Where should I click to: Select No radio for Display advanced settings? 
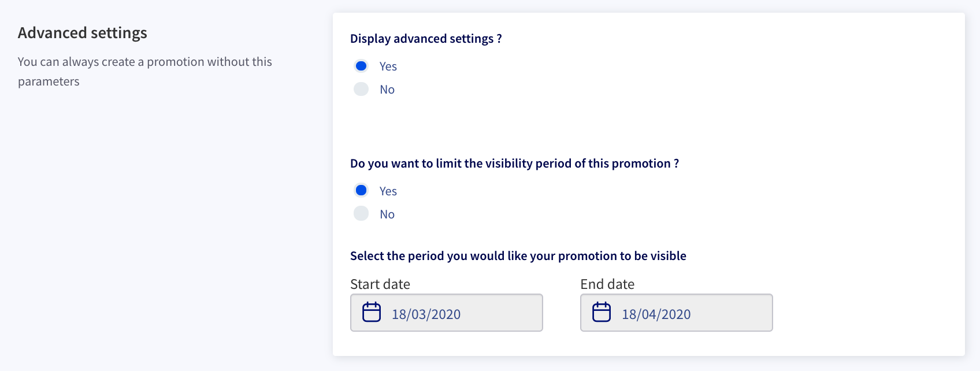coord(361,89)
